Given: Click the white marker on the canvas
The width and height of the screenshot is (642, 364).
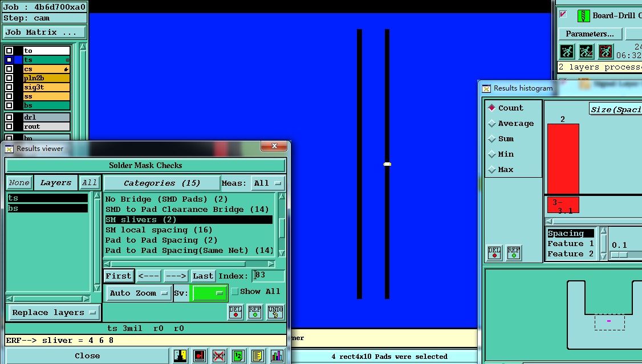Looking at the screenshot, I should (387, 164).
